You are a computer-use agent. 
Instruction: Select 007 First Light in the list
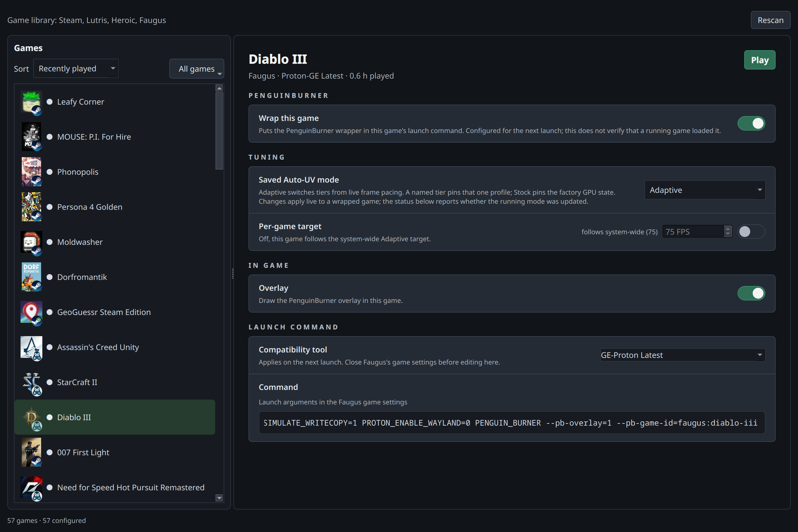coord(115,452)
